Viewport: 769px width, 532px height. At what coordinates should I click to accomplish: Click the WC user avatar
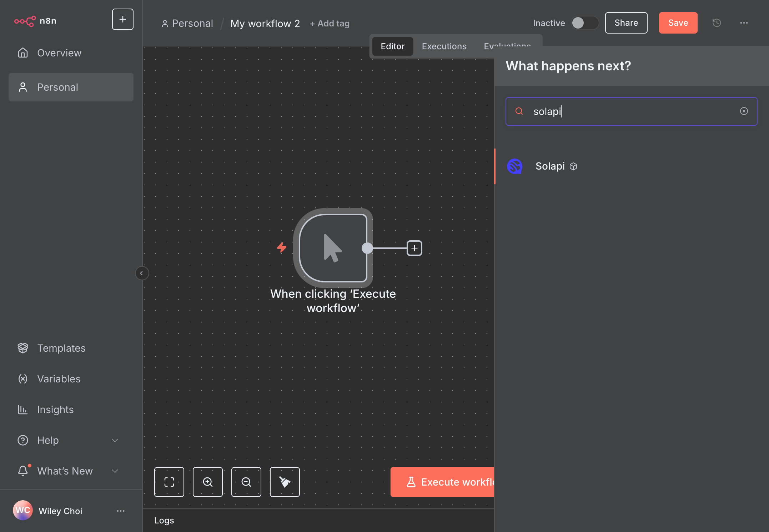coord(23,510)
